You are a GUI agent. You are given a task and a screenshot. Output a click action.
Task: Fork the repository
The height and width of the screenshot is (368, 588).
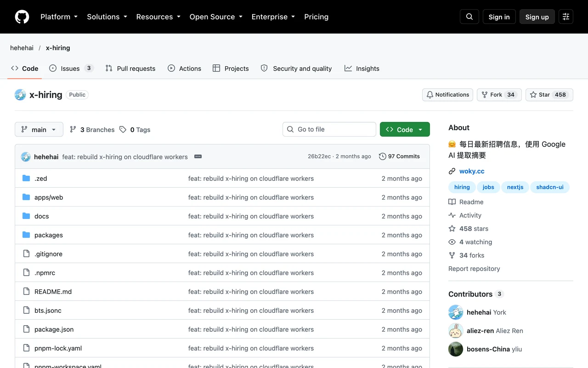(499, 95)
